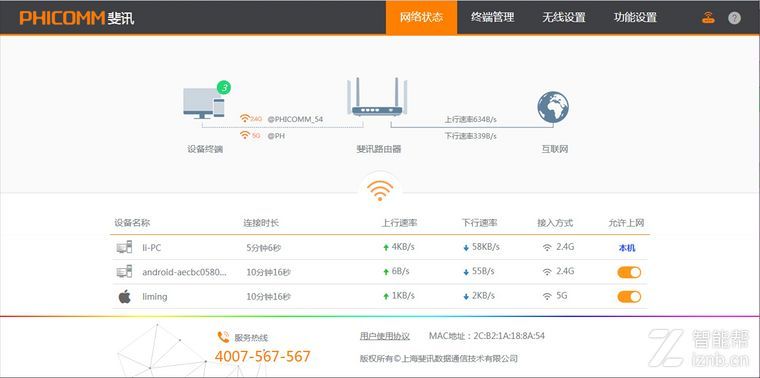Click the large orange Wi-Fi icon

(380, 190)
